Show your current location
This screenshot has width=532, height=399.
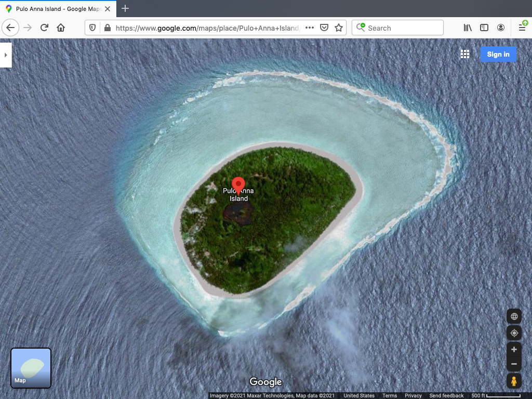coord(514,333)
